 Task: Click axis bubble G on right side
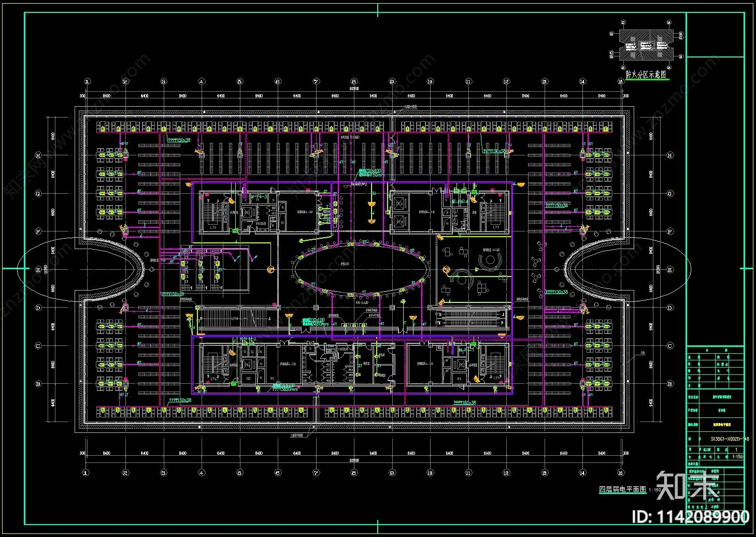click(671, 193)
